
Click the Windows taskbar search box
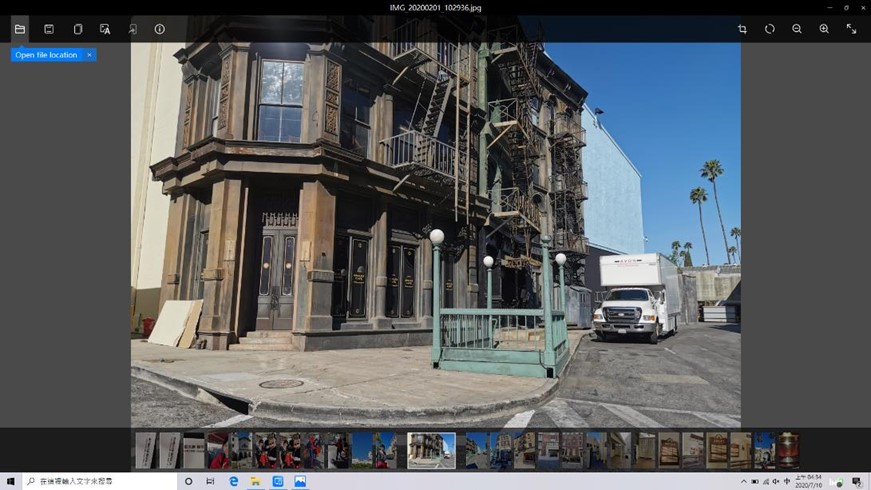(100, 481)
